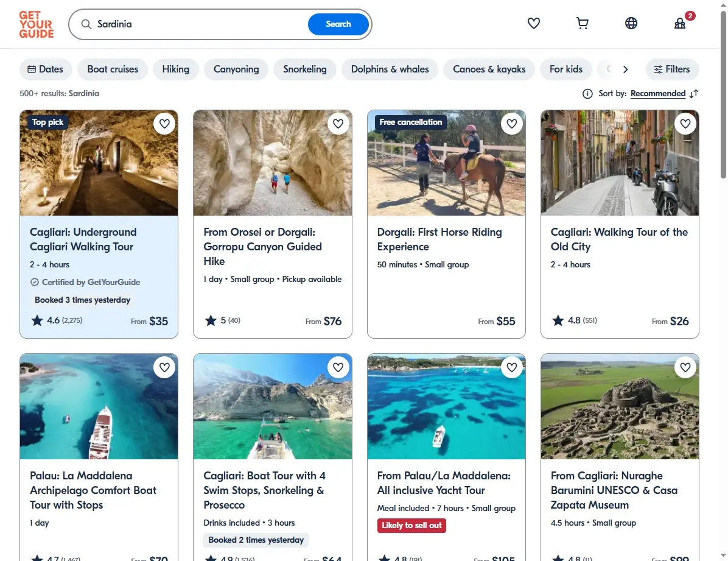Click "Booked 3 times yesterday" label
This screenshot has width=728, height=561.
pos(83,300)
